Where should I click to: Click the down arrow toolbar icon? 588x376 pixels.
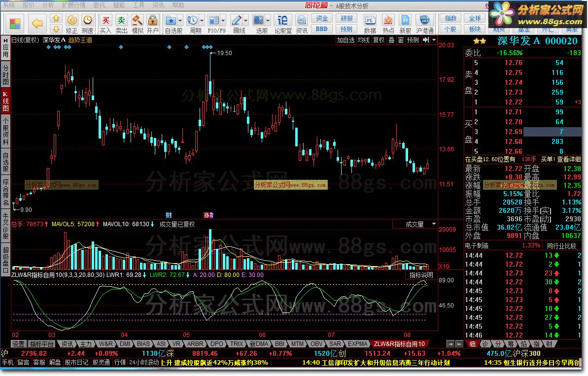pos(56,29)
